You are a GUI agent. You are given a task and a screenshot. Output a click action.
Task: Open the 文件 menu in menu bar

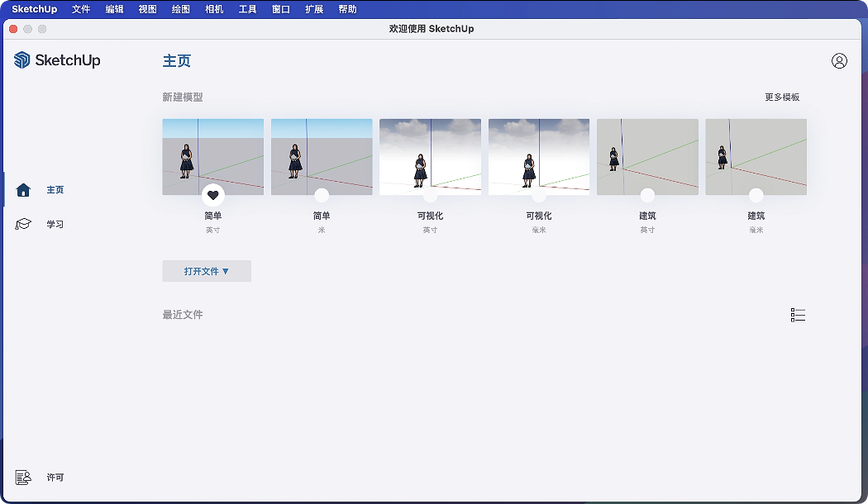coord(81,9)
